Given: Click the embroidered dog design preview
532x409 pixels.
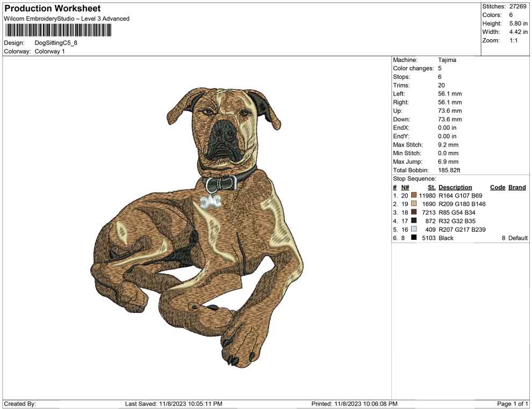Looking at the screenshot, I should click(198, 227).
